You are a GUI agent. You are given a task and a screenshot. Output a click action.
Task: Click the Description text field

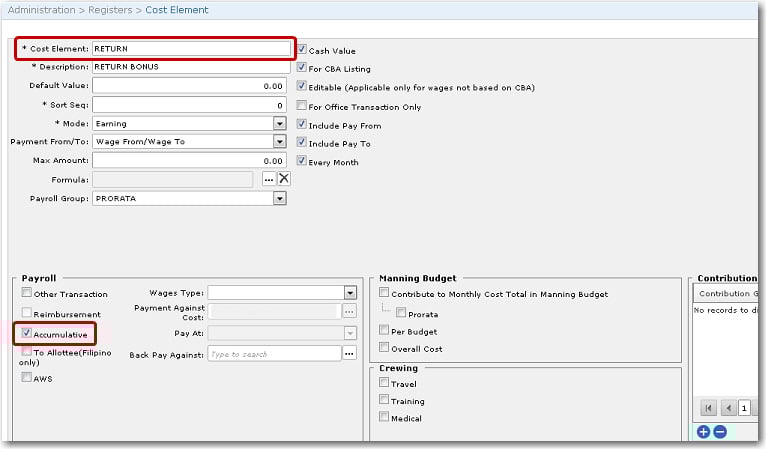coord(190,67)
